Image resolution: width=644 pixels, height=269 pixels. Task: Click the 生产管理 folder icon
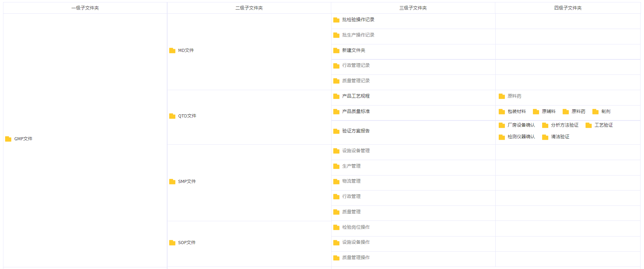click(336, 166)
